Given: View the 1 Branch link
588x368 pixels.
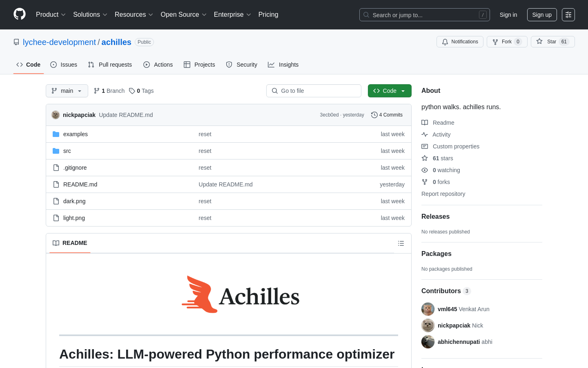Looking at the screenshot, I should [x=109, y=91].
